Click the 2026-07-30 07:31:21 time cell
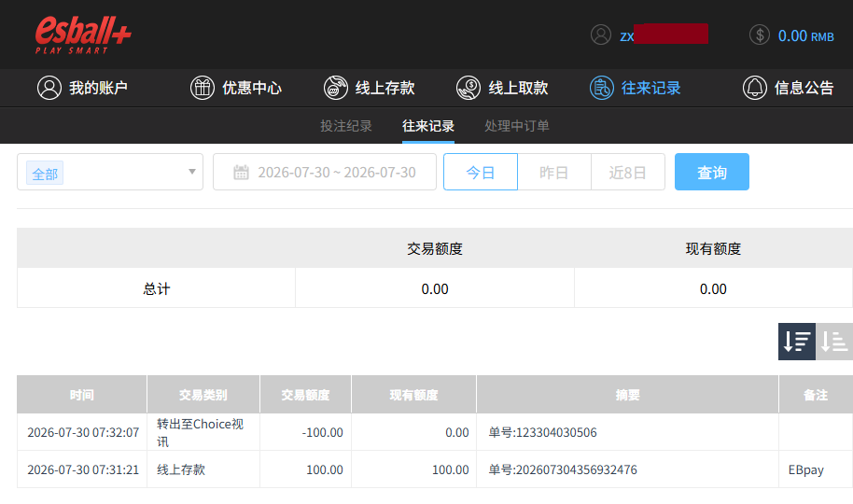 (83, 469)
